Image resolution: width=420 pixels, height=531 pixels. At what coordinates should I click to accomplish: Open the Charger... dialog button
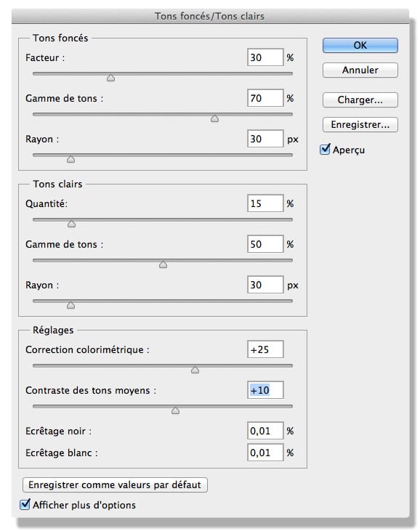(x=360, y=100)
